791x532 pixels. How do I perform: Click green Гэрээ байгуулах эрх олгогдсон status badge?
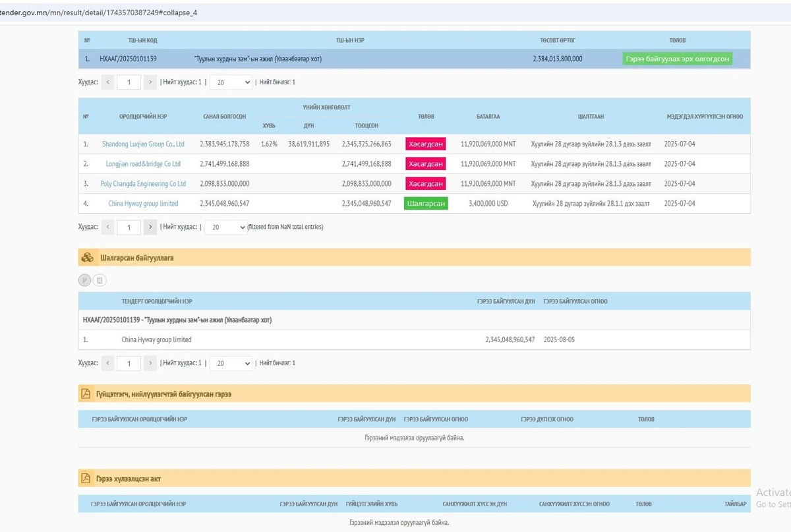(x=677, y=59)
